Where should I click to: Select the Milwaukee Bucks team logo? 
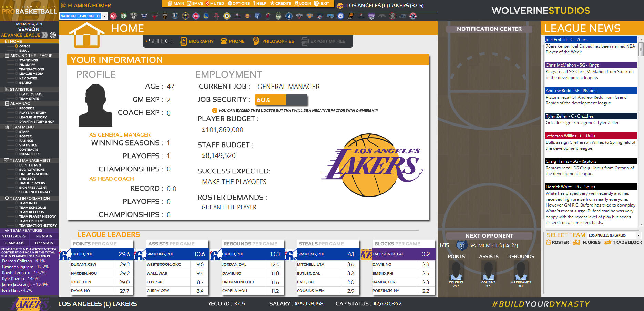[x=278, y=16]
